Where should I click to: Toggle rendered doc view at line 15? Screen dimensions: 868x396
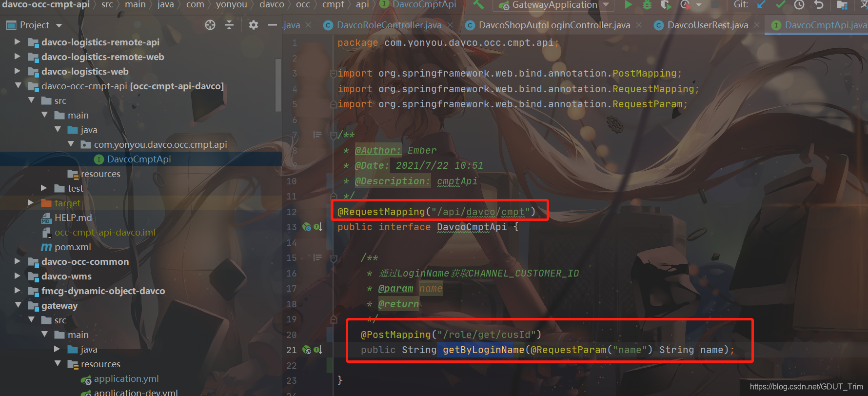point(317,257)
